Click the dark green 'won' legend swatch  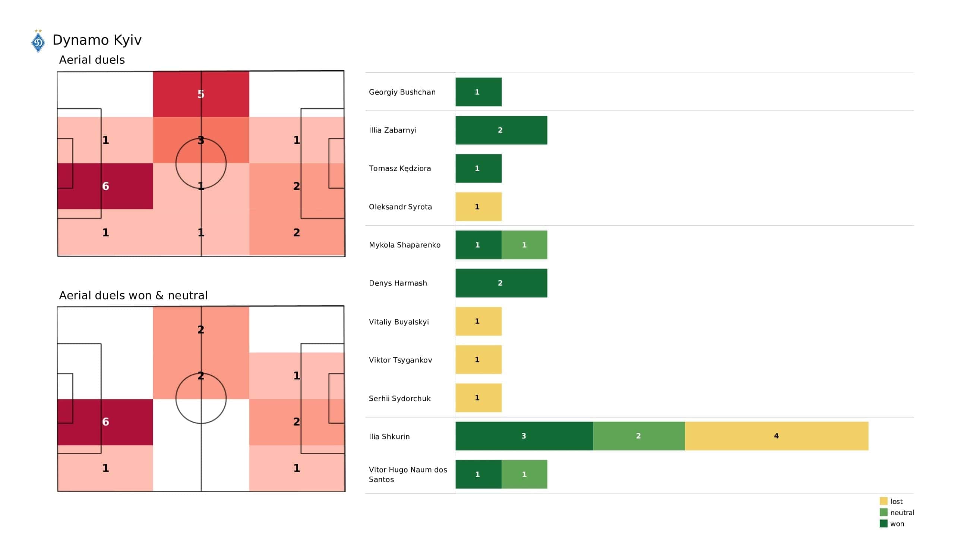tap(883, 524)
